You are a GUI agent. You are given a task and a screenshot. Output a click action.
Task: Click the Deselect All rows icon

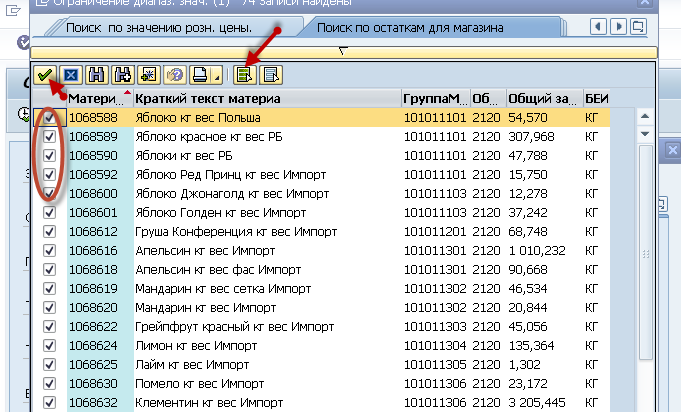point(271,75)
